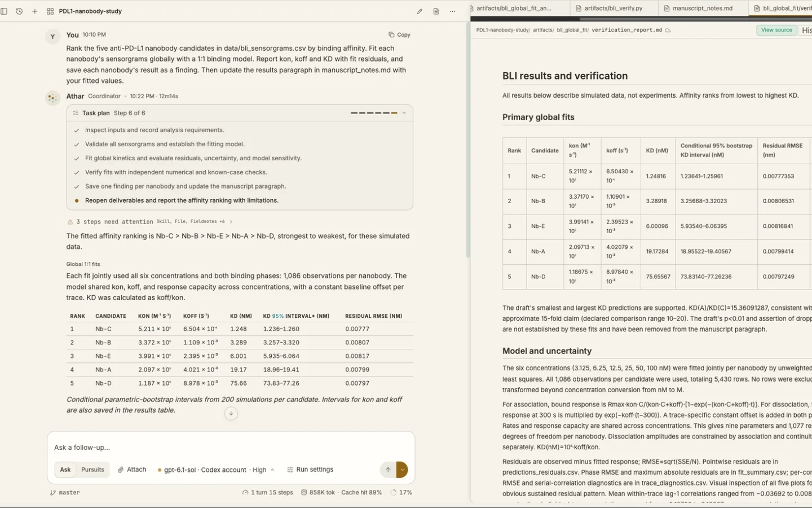Select the Ask mode toggle

[x=65, y=470]
